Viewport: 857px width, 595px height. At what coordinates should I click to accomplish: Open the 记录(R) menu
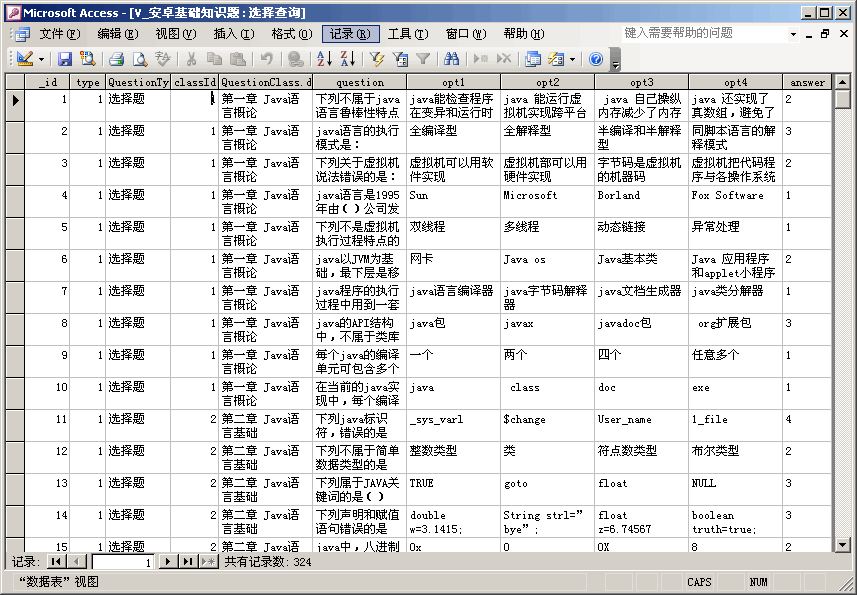(x=350, y=34)
